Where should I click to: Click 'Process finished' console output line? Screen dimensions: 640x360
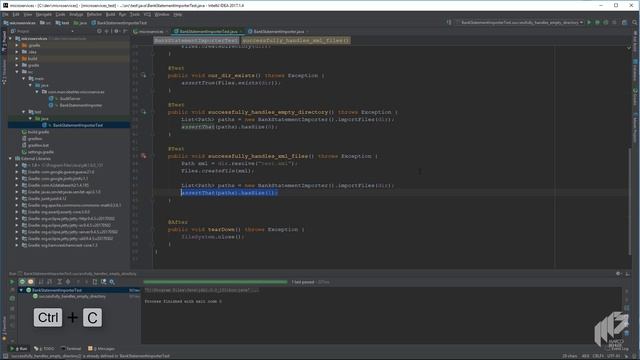point(183,301)
